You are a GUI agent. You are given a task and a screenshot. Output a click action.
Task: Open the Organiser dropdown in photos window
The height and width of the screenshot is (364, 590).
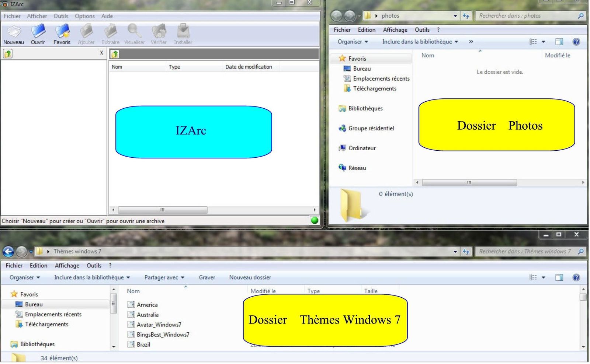[353, 42]
